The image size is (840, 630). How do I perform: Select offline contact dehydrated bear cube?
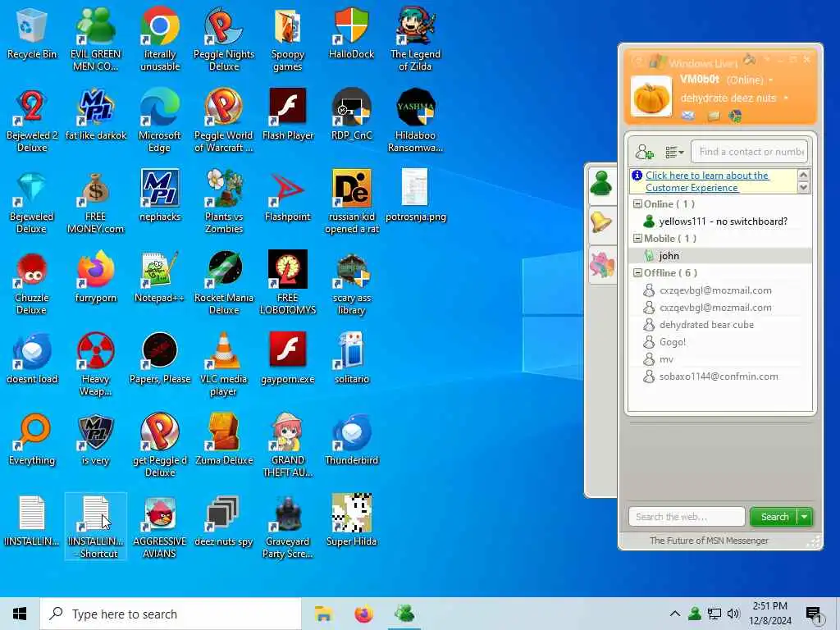[x=719, y=325]
